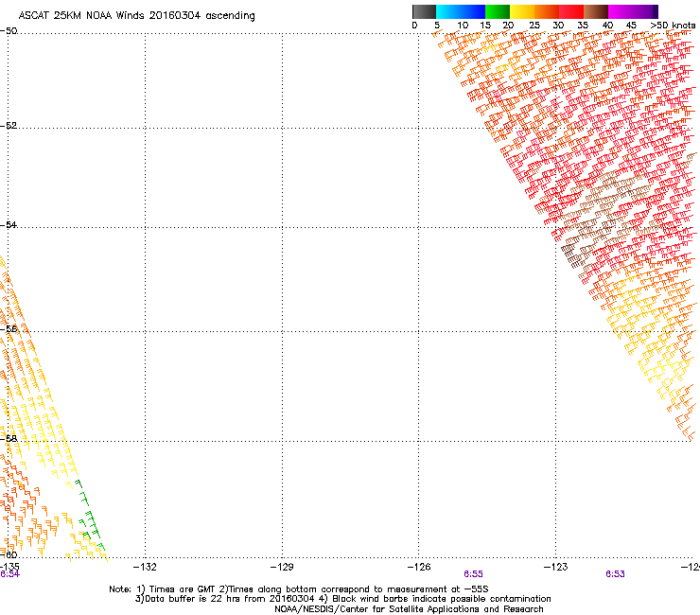Click the green 15-20 knots color swatch
The height and width of the screenshot is (615, 700).
click(x=498, y=11)
